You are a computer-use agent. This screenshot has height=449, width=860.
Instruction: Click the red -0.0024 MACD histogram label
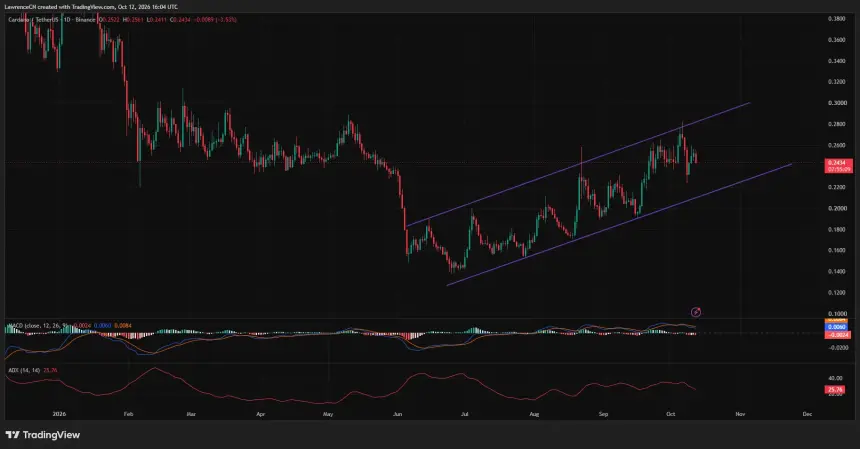[x=837, y=334]
